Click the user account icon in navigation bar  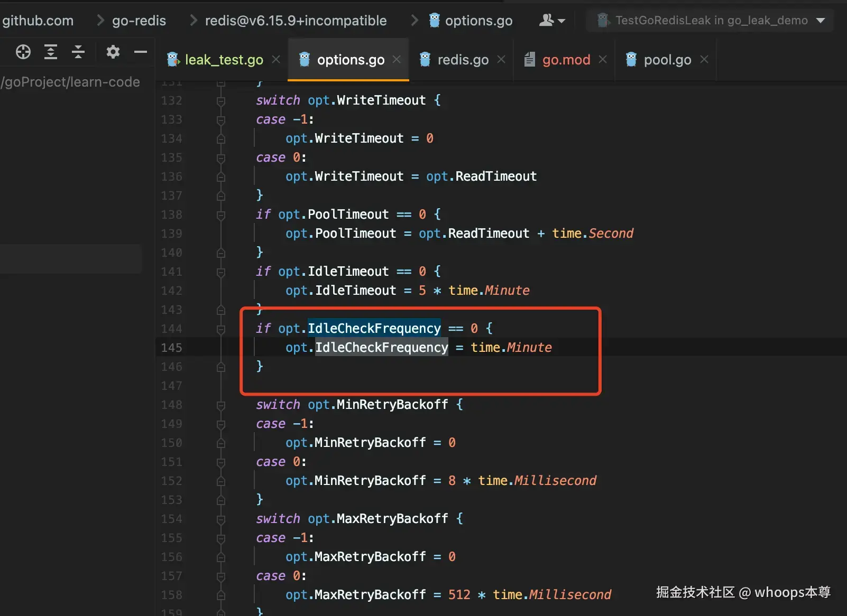pyautogui.click(x=552, y=21)
